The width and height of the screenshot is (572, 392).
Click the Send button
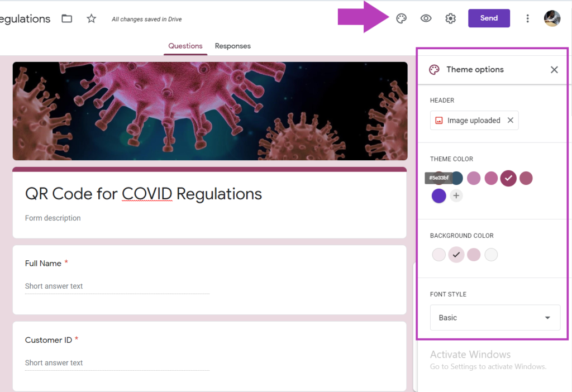pyautogui.click(x=489, y=18)
